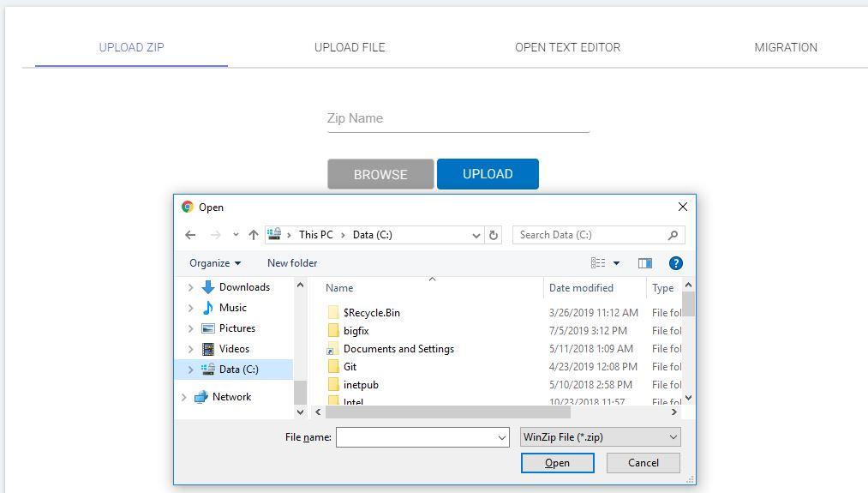Viewport: 868px width, 493px height.
Task: Click horizontal scrollbar right arrow
Action: 673,412
